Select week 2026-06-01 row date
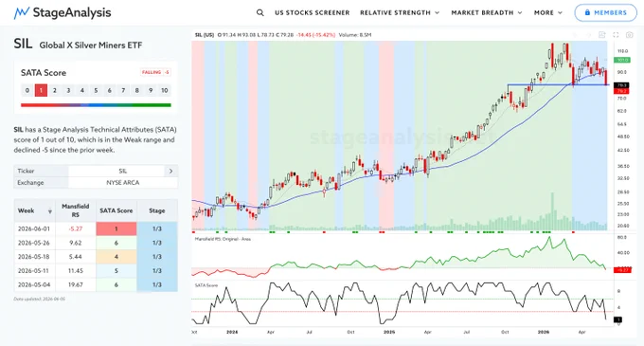 pyautogui.click(x=34, y=228)
